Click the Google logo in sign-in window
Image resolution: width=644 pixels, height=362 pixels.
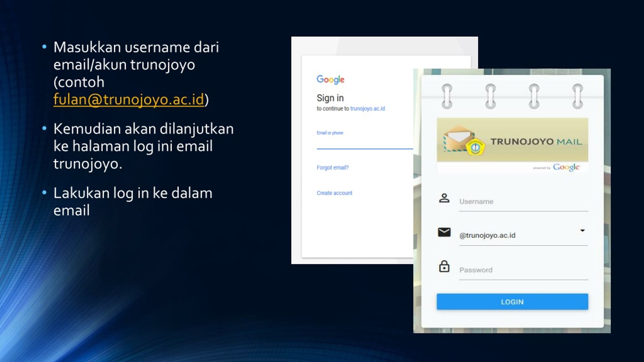(x=330, y=80)
